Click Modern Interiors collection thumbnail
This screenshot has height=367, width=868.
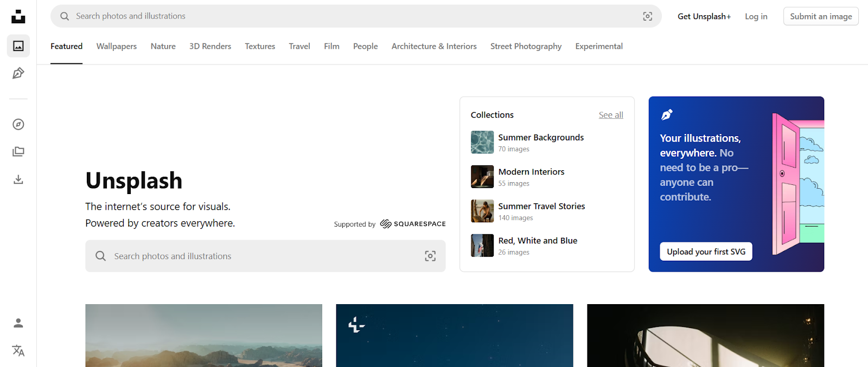[x=482, y=177]
